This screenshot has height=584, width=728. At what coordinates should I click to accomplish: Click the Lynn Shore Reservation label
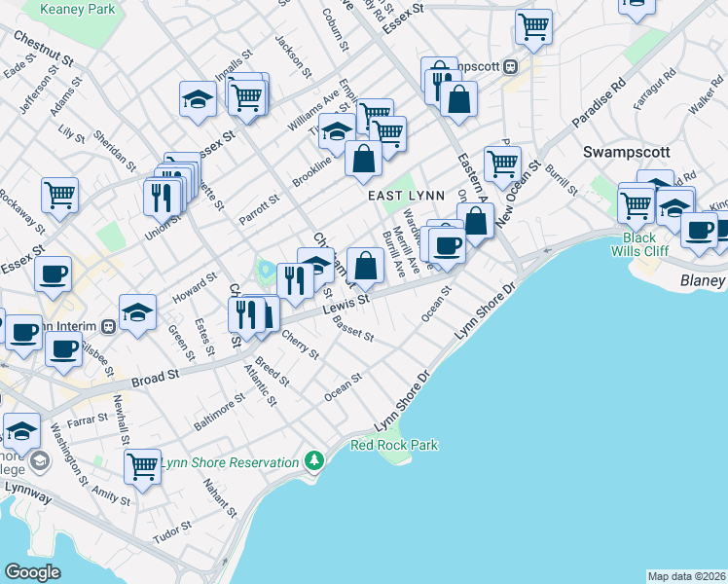pyautogui.click(x=230, y=463)
